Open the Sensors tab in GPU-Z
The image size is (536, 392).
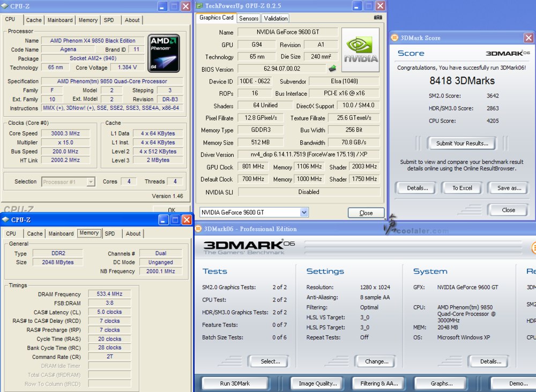249,18
